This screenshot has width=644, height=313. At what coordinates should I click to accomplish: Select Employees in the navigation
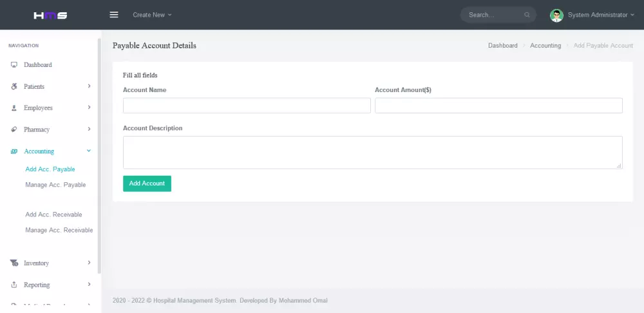point(38,108)
